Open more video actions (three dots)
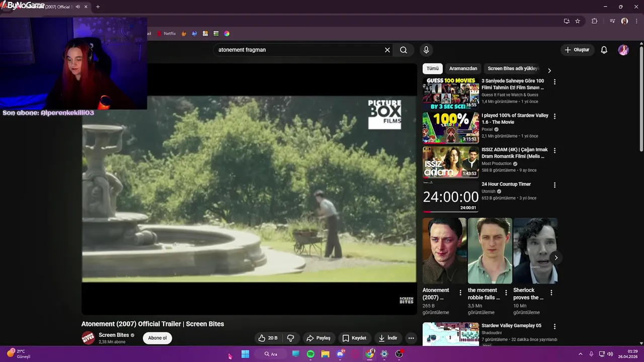Viewport: 644px width, 362px height. pyautogui.click(x=411, y=338)
